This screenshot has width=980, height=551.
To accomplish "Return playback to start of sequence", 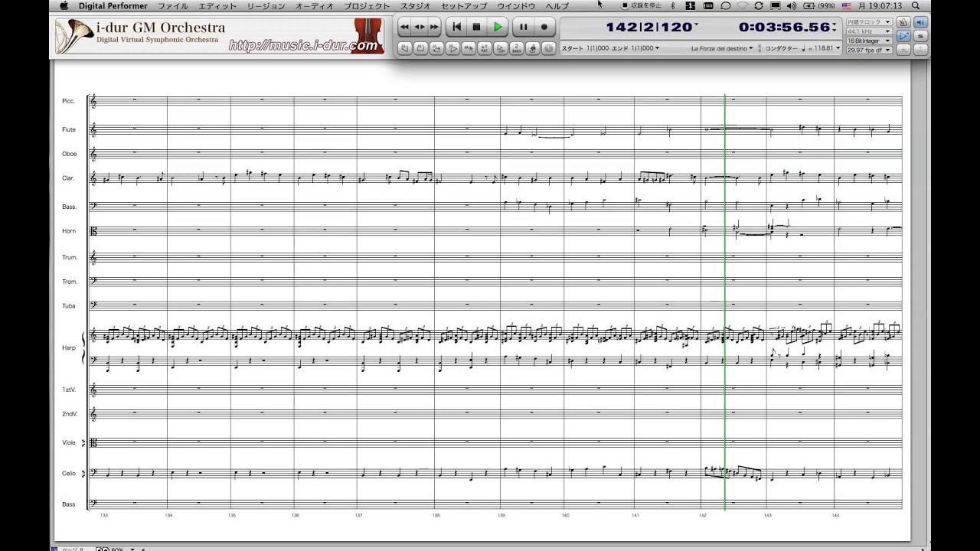I will [457, 27].
